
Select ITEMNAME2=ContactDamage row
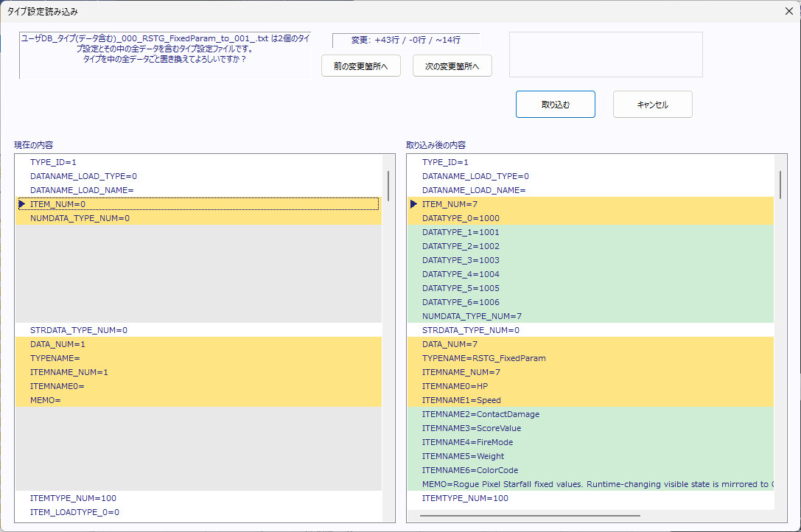click(x=590, y=414)
